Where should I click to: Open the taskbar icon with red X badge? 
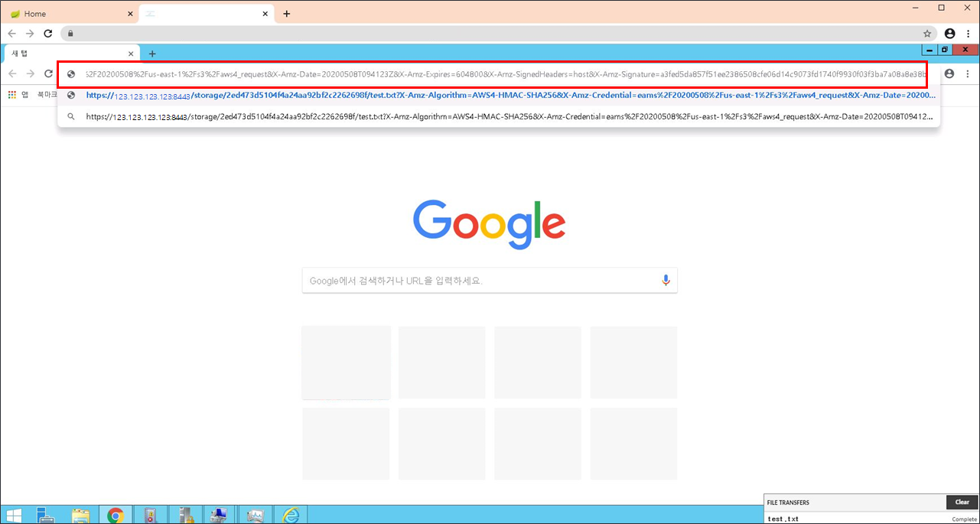click(150, 515)
